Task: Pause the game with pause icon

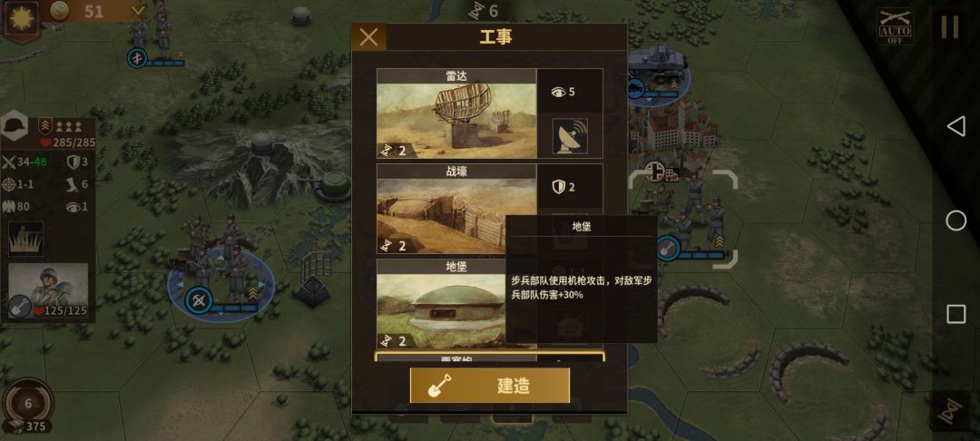Action: (950, 26)
